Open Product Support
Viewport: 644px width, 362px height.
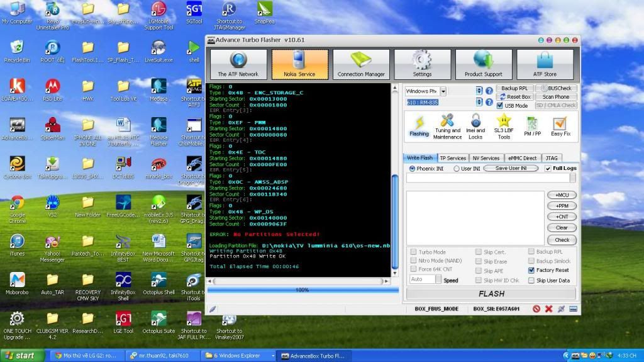coord(484,64)
